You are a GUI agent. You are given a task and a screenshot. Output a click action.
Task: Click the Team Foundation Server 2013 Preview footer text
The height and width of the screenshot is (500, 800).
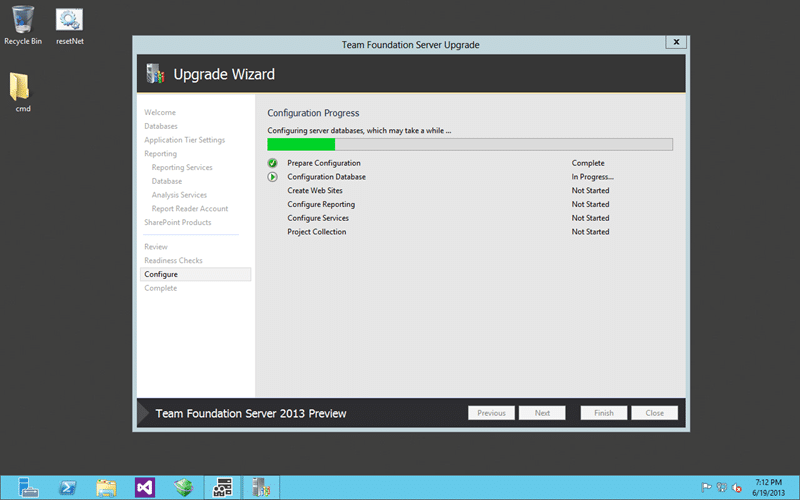(251, 413)
